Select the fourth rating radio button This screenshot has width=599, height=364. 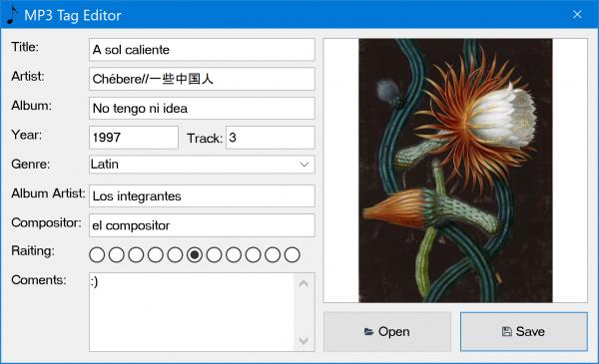(x=156, y=255)
